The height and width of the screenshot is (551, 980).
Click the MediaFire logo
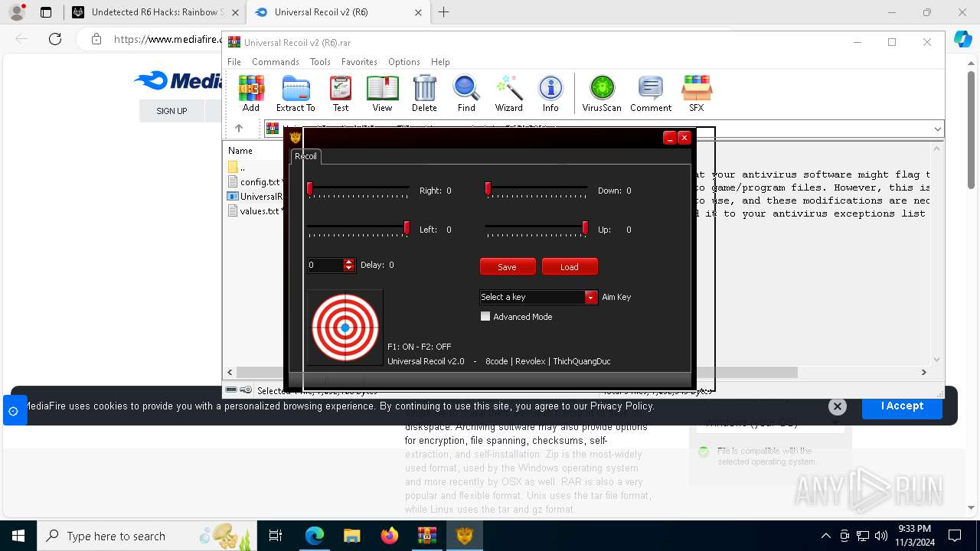point(179,81)
